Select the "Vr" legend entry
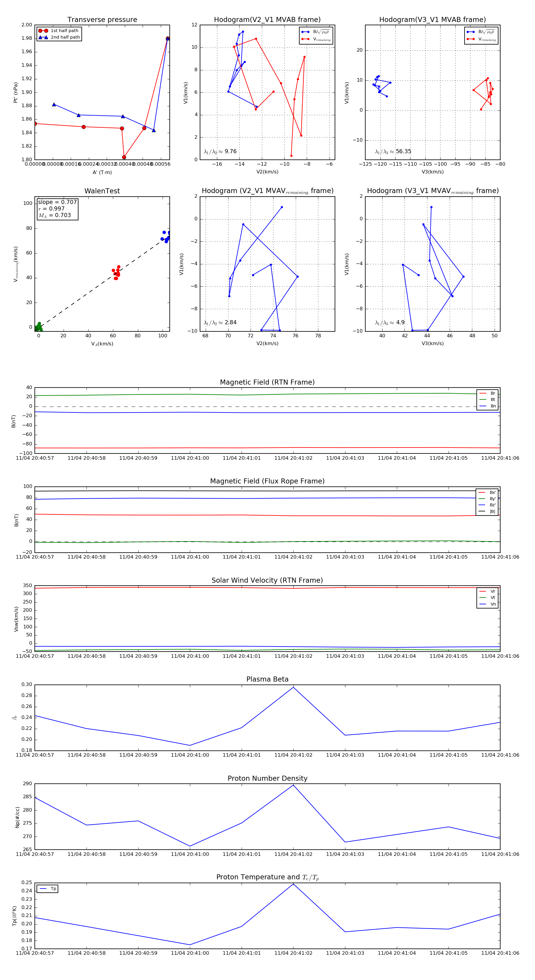 pos(488,592)
